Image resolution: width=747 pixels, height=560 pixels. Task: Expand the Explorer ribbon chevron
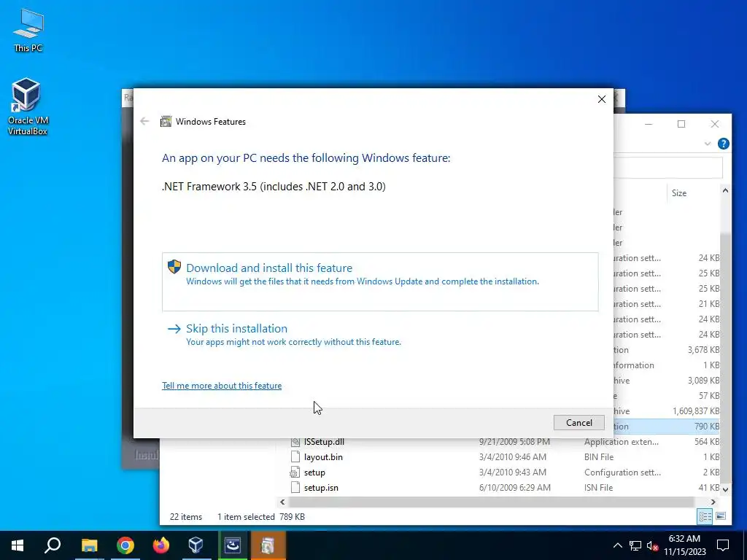click(x=708, y=144)
